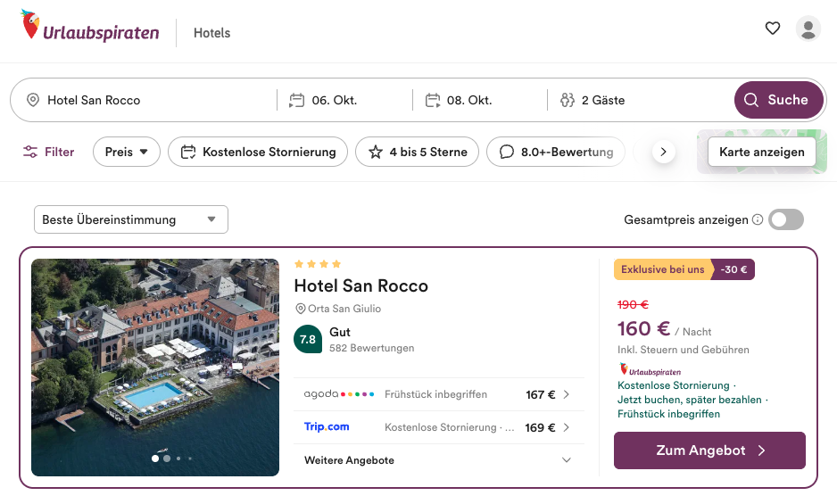Image resolution: width=837 pixels, height=504 pixels.
Task: Open Hotel San Rocco title link
Action: 360,285
